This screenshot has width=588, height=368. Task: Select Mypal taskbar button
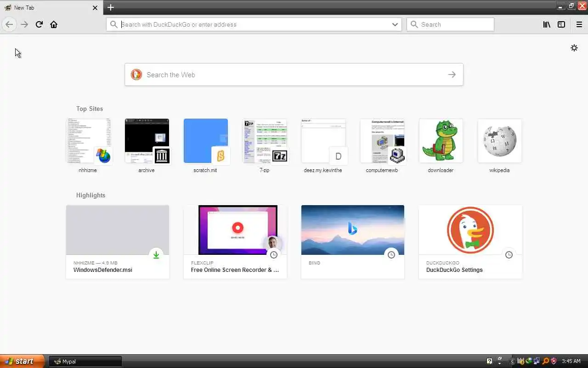click(85, 362)
